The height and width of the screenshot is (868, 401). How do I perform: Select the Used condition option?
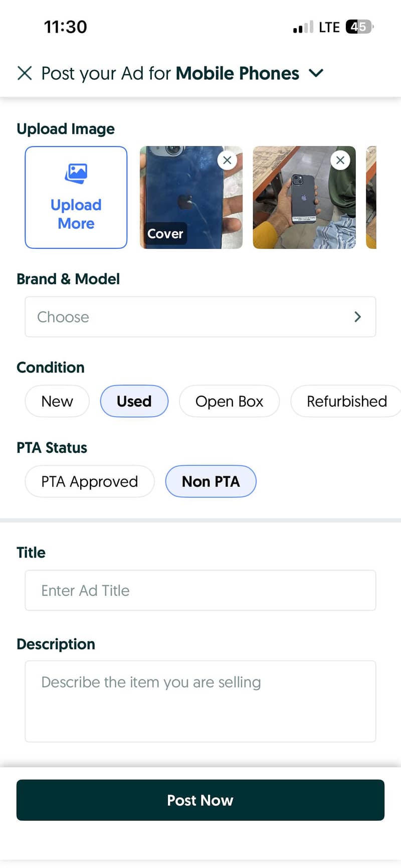pos(134,401)
